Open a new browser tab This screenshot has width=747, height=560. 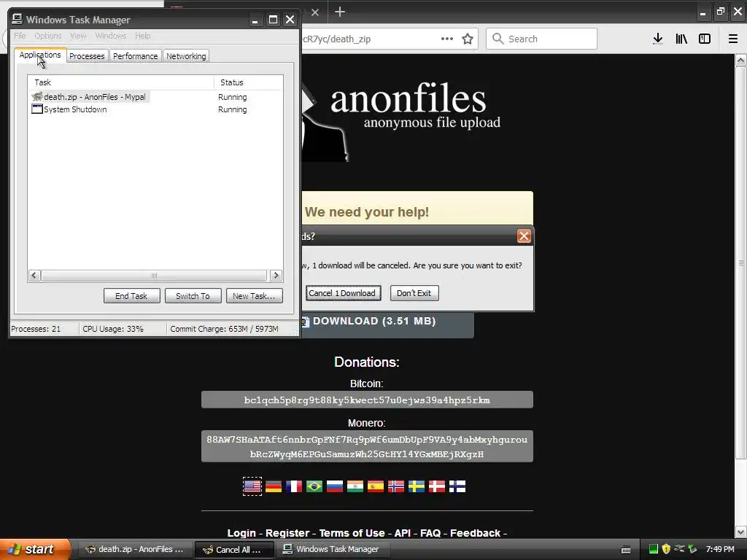340,12
